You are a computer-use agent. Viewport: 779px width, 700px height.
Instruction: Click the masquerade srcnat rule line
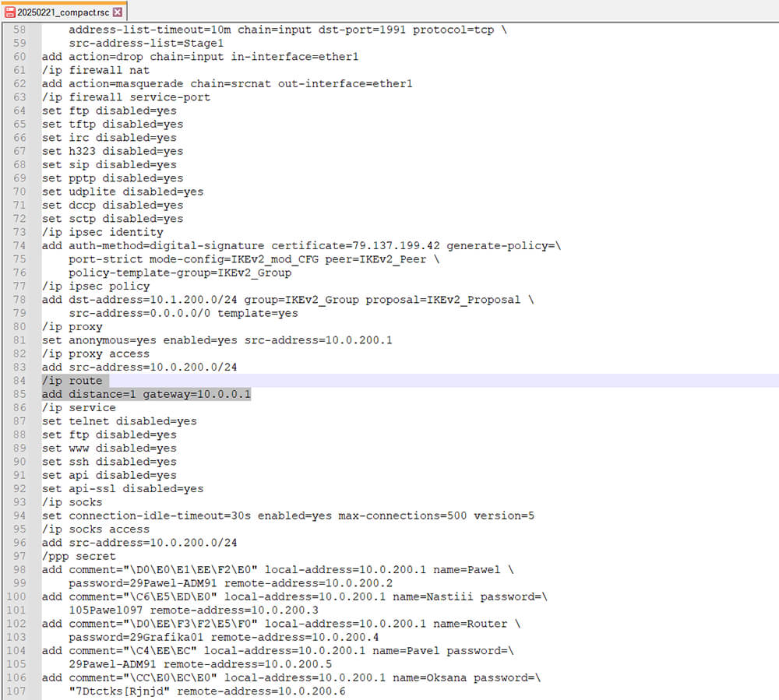pos(227,83)
